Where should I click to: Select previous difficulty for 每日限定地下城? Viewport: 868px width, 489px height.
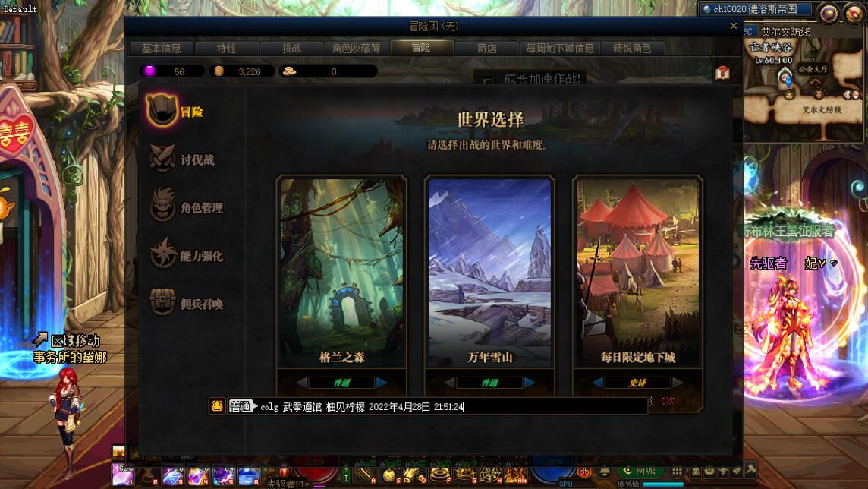tap(598, 383)
